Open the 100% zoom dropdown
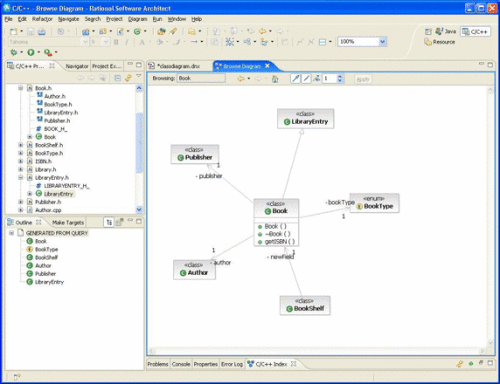The image size is (500, 384). 382,42
